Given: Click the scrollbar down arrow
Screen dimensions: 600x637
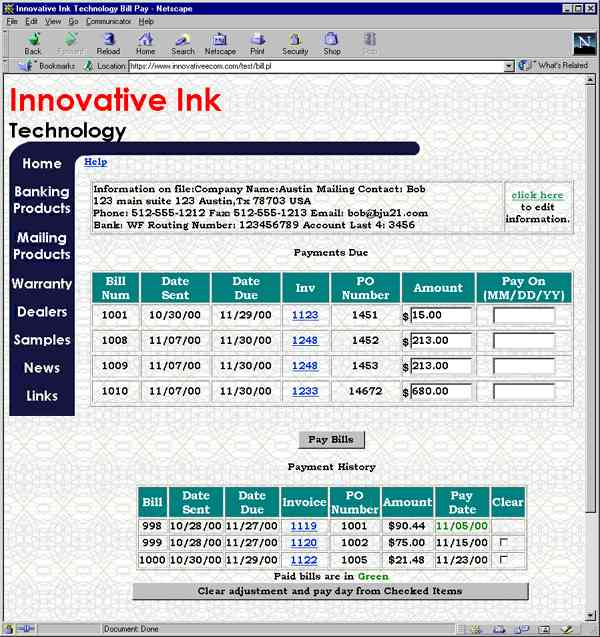Looking at the screenshot, I should click(x=590, y=616).
